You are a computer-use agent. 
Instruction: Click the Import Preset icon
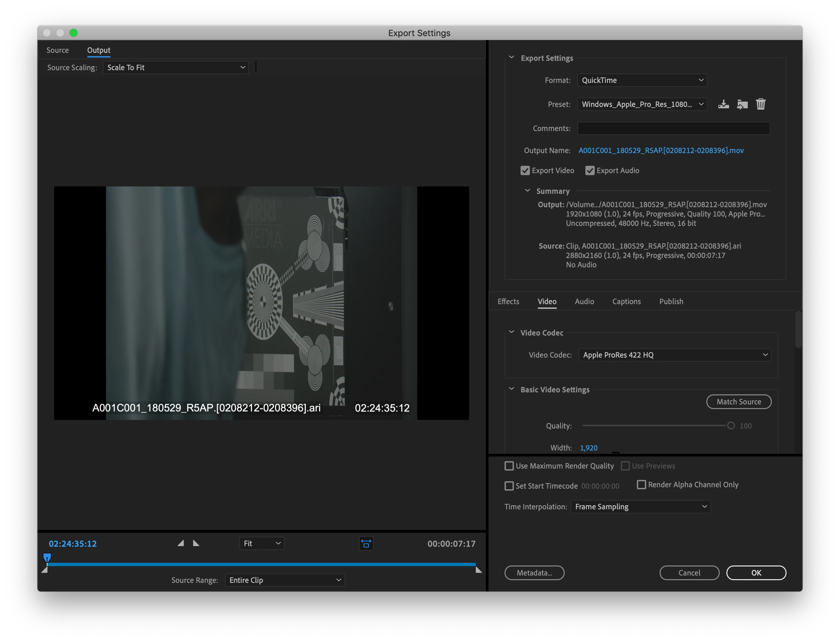pos(742,104)
